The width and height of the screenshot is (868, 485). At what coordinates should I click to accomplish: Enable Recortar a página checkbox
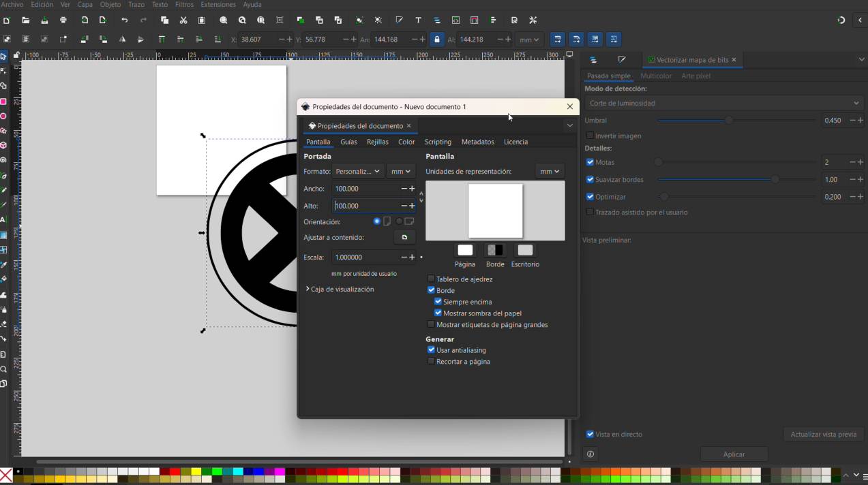click(431, 361)
